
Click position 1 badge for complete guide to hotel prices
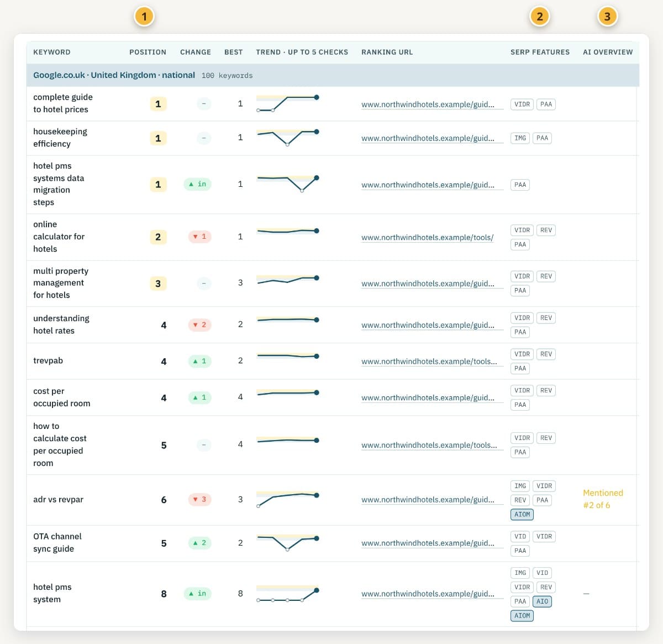tap(158, 104)
